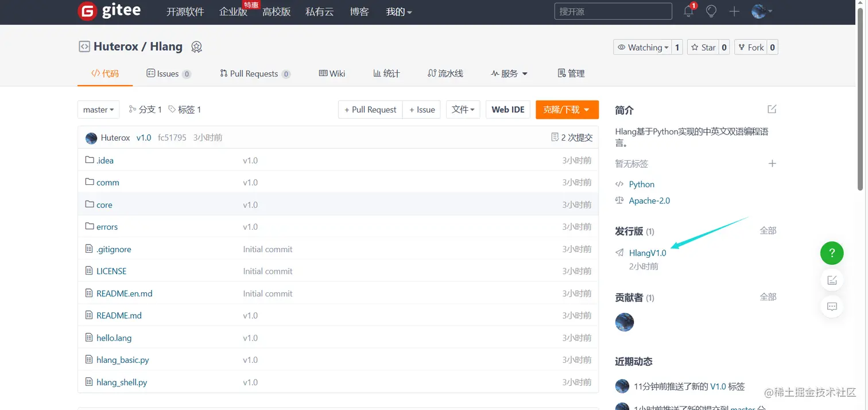
Task: Click the hlang_shell.py file icon
Action: pyautogui.click(x=89, y=381)
